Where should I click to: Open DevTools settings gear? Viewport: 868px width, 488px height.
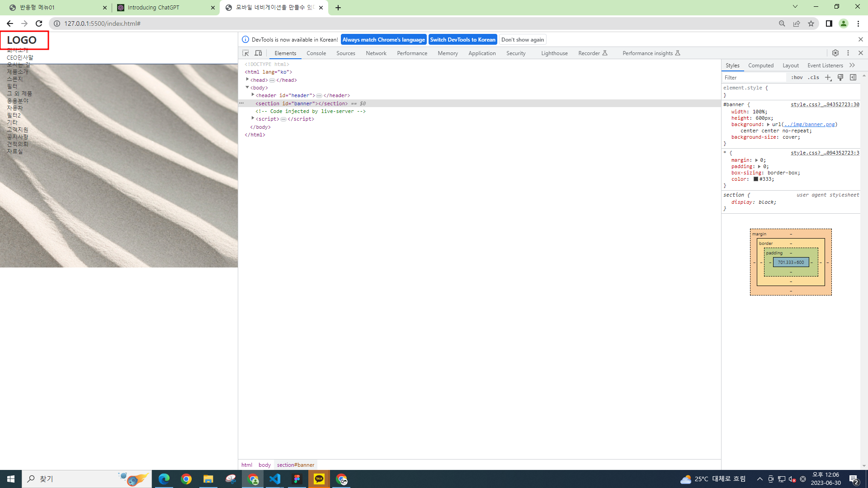(x=835, y=53)
